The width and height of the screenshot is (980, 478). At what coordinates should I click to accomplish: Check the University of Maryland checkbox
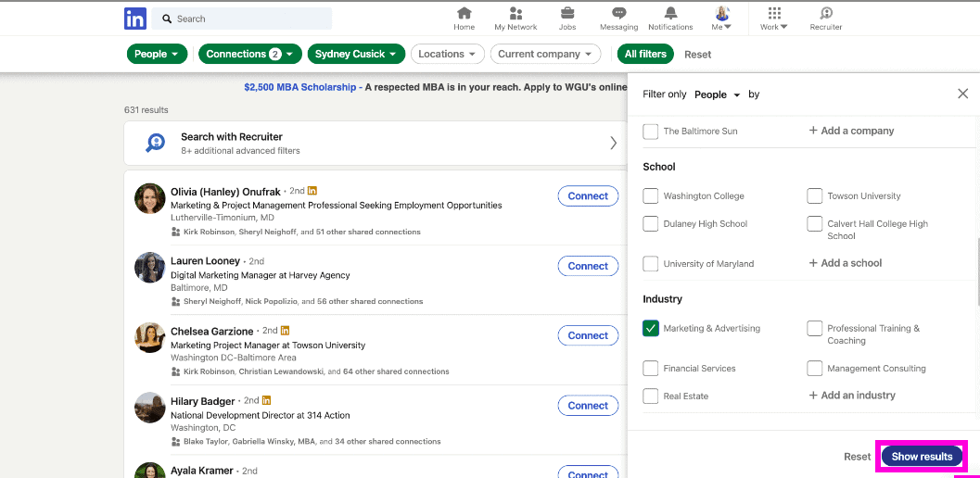click(651, 263)
